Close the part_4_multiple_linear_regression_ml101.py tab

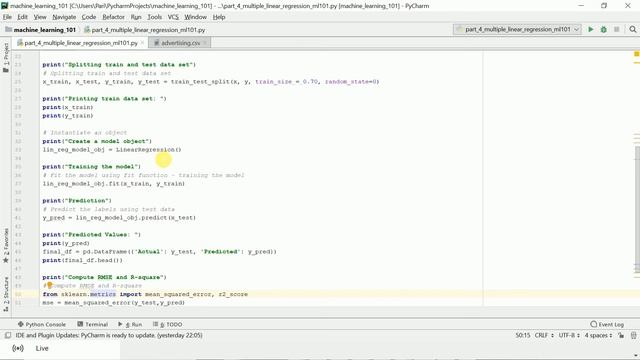(142, 43)
